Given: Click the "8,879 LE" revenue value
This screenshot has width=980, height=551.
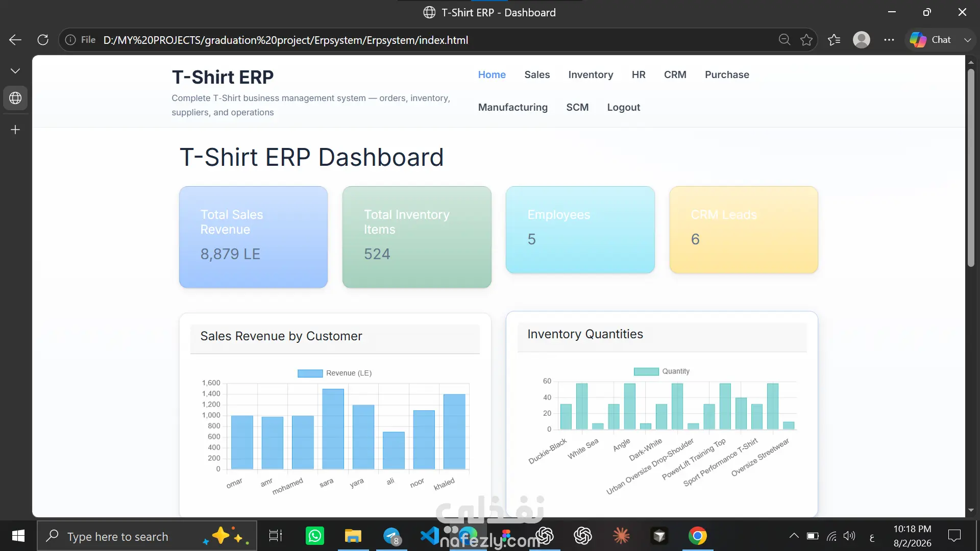Looking at the screenshot, I should (230, 254).
